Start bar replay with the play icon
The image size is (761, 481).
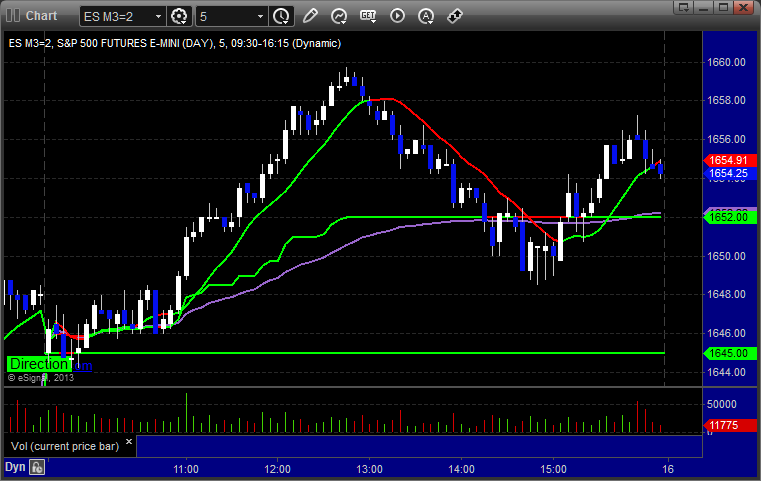click(397, 16)
